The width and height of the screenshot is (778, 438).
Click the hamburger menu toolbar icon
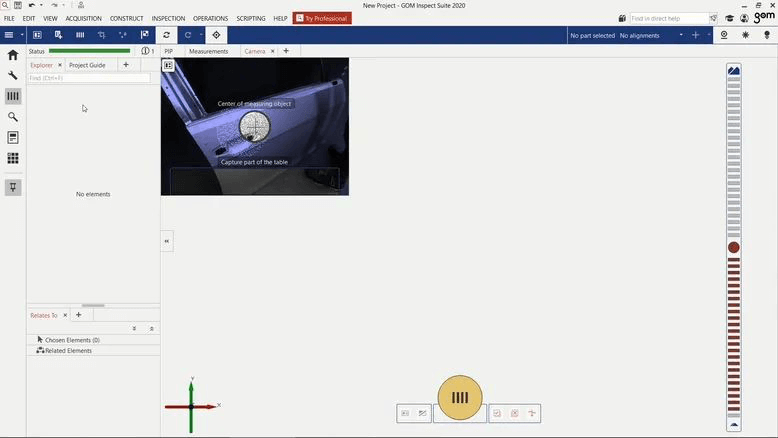click(x=9, y=35)
